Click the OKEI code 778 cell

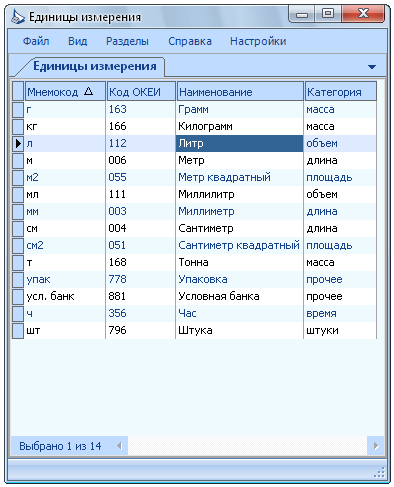tap(141, 280)
